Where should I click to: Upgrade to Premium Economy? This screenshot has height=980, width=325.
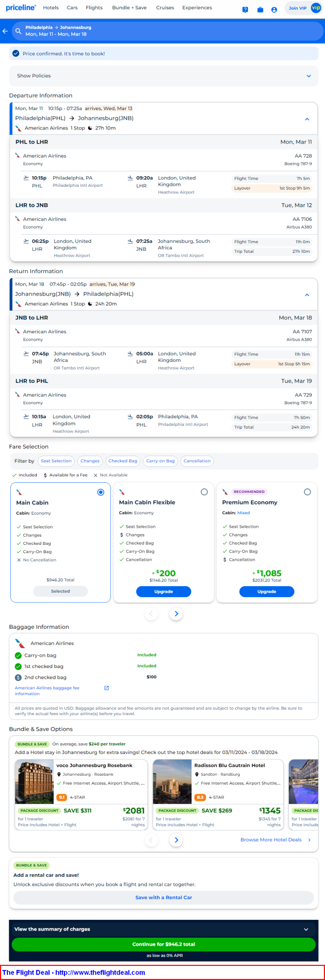pyautogui.click(x=267, y=592)
